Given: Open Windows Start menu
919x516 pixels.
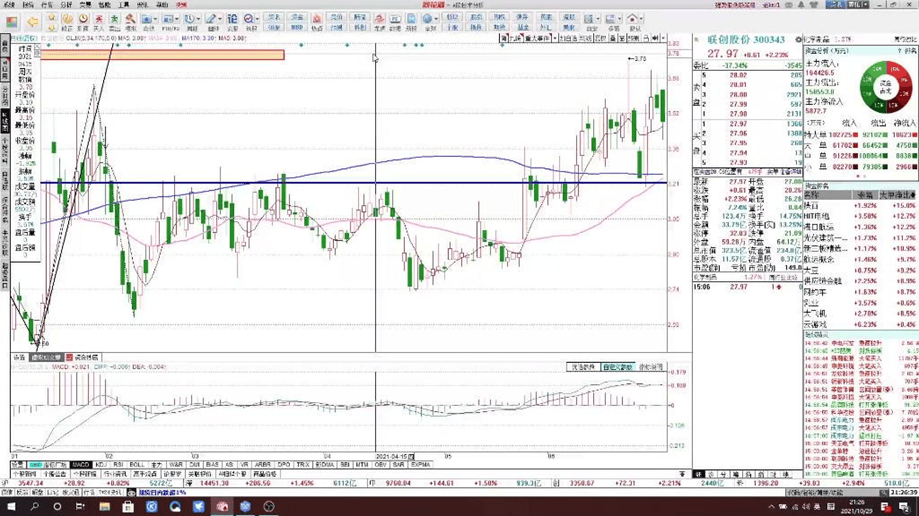Looking at the screenshot, I should click(x=9, y=507).
